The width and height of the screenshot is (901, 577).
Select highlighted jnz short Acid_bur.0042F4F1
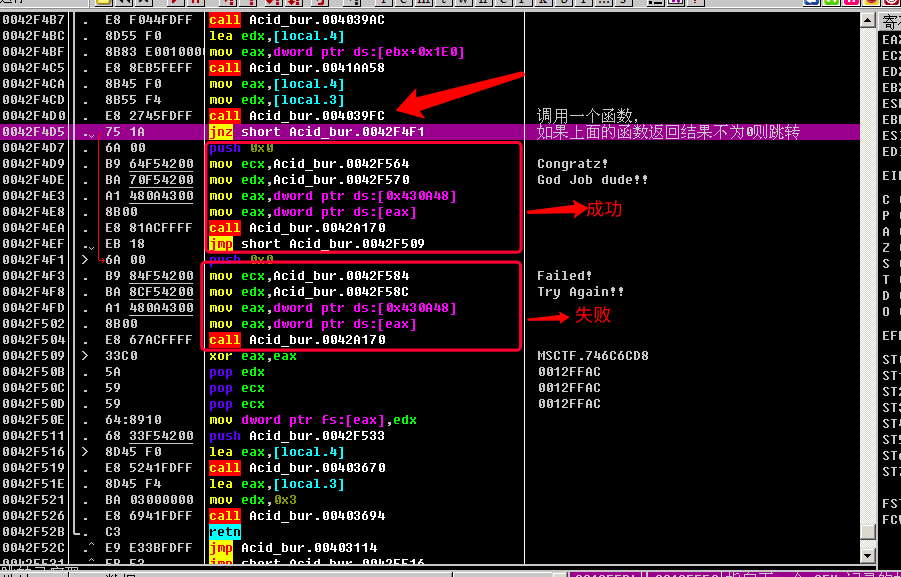click(x=317, y=132)
